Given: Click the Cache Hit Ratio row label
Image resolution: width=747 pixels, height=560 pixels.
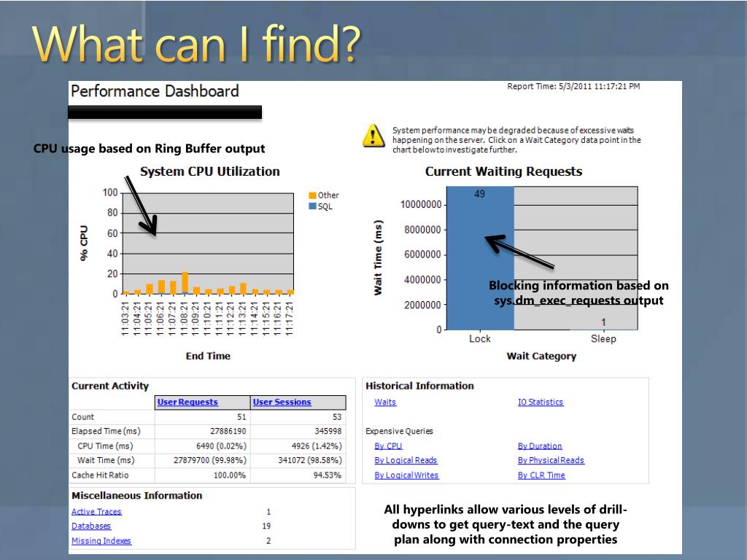Looking at the screenshot, I should pyautogui.click(x=100, y=475).
